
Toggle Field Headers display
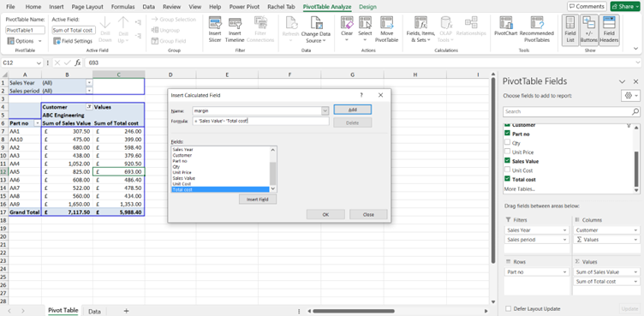(x=609, y=30)
